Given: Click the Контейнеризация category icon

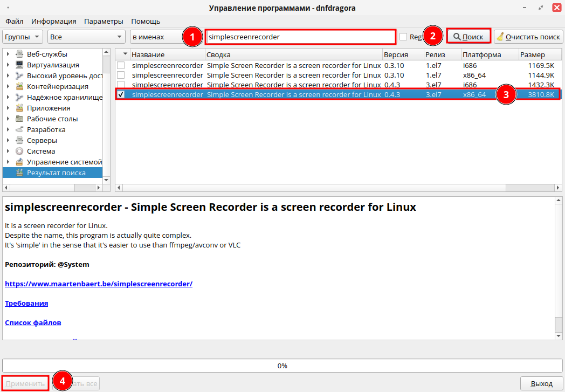Looking at the screenshot, I should pos(19,87).
